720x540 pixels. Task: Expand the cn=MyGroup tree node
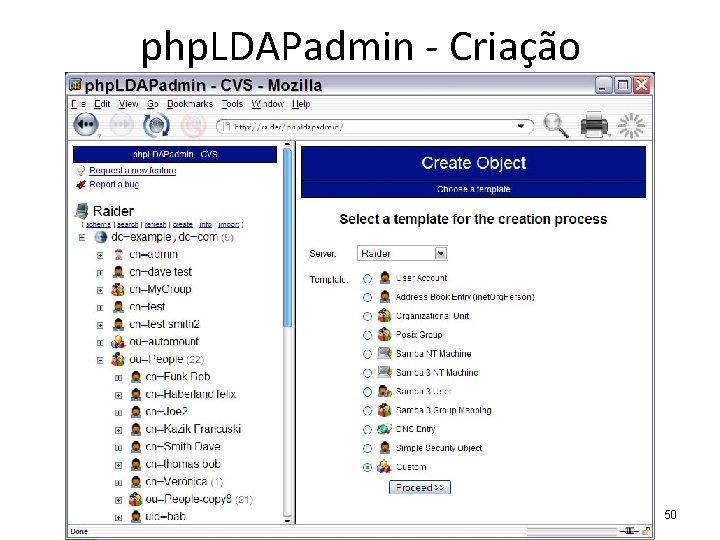pyautogui.click(x=100, y=290)
